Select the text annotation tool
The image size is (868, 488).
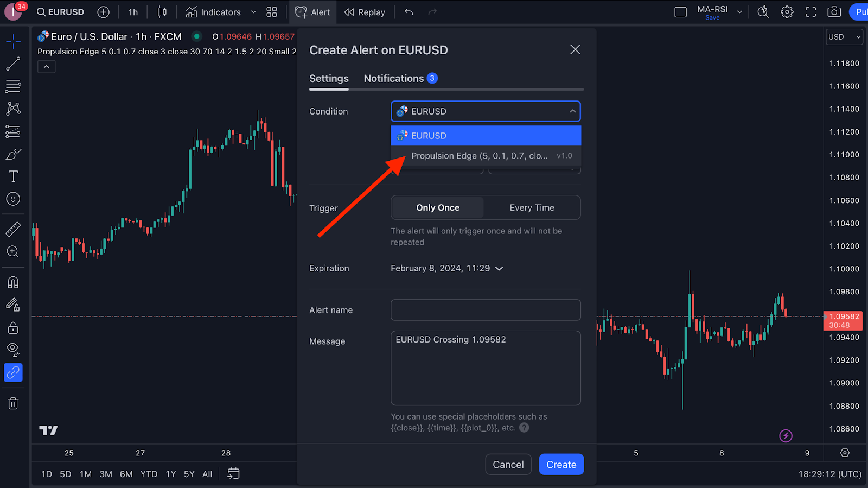tap(13, 176)
